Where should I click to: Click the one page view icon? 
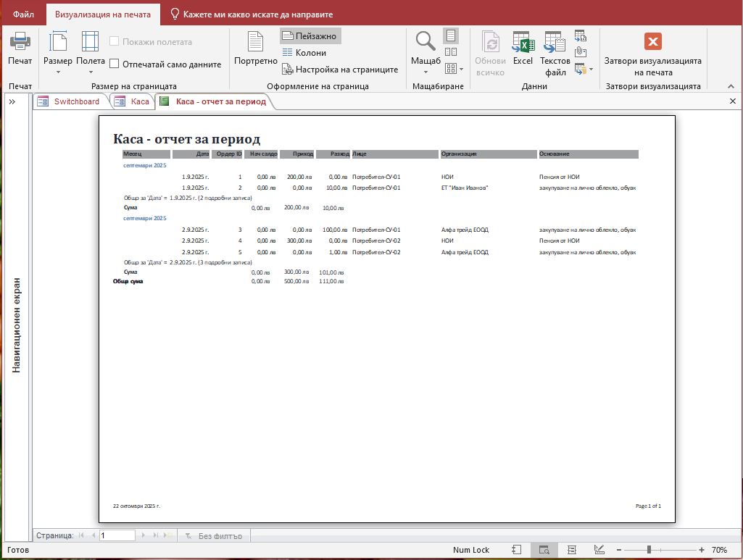pos(451,35)
